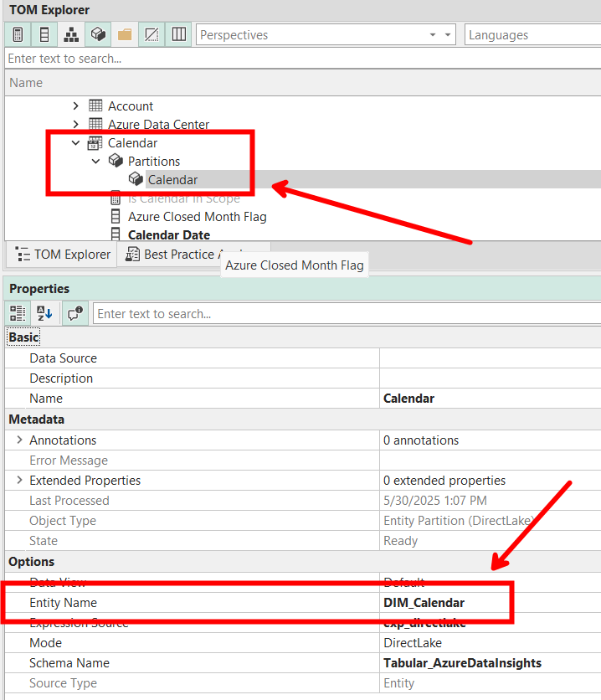
Task: Open the Best Practice Analyzer tab
Action: coord(184,255)
